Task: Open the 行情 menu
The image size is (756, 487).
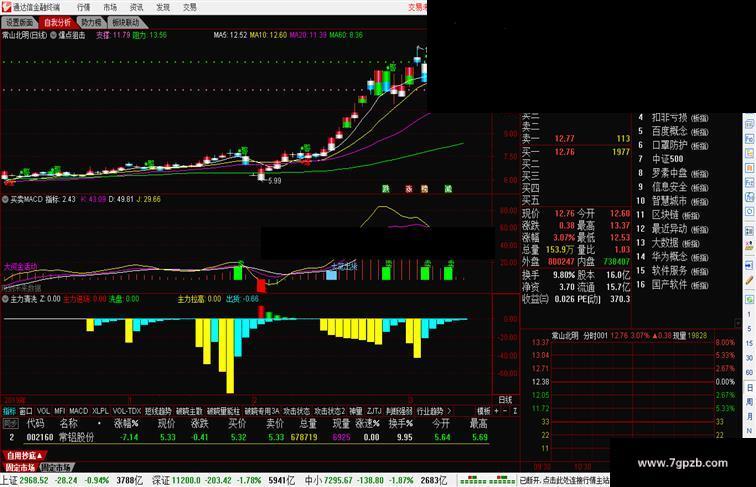Action: pyautogui.click(x=84, y=7)
